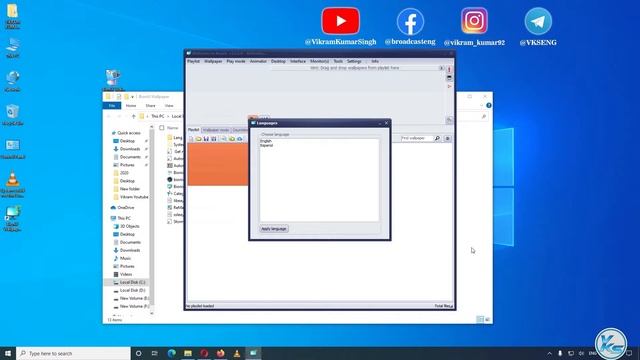The image size is (640, 360).
Task: Open the Wallpaper menu
Action: click(213, 61)
